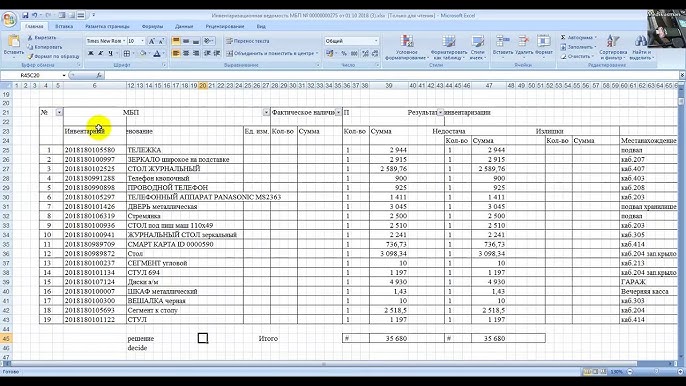Toggle underline Ч formatting

110,53
